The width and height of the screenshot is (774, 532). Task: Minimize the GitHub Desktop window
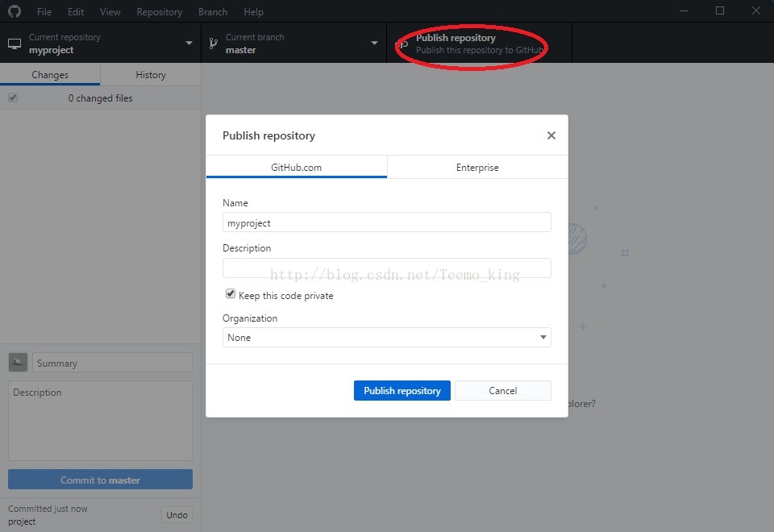click(x=684, y=10)
